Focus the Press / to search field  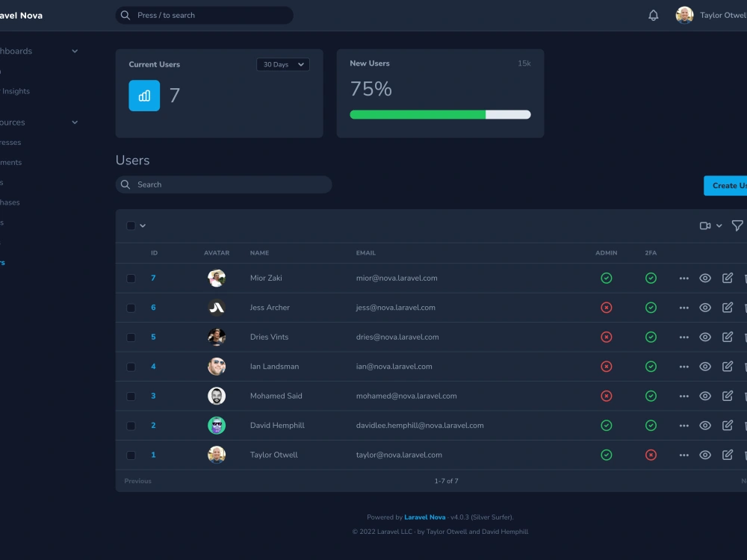[x=205, y=15]
